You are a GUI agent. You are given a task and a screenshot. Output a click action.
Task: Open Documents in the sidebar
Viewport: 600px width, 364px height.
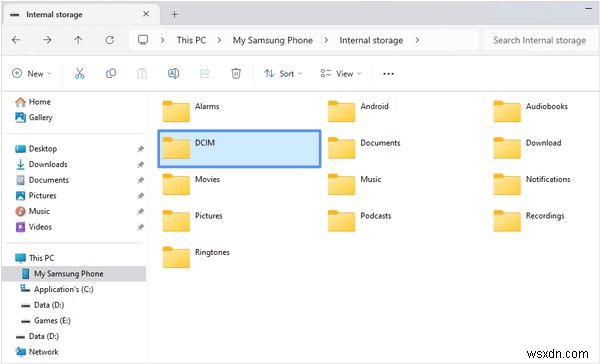coord(42,180)
